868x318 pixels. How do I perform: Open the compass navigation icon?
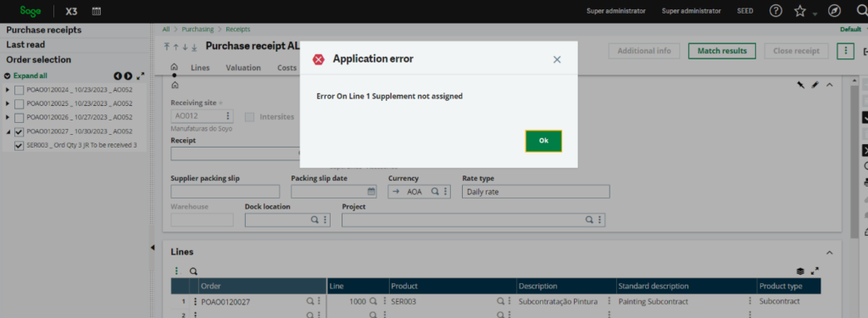click(x=834, y=11)
